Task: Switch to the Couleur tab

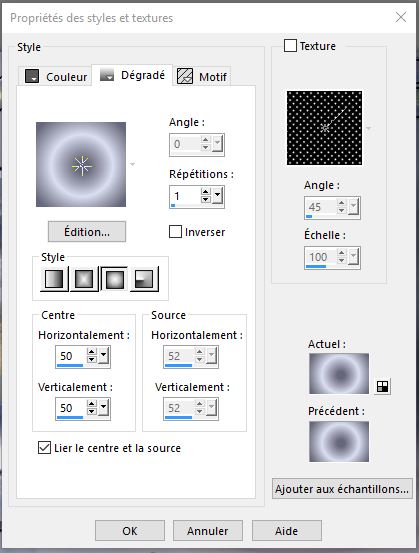Action: 55,76
